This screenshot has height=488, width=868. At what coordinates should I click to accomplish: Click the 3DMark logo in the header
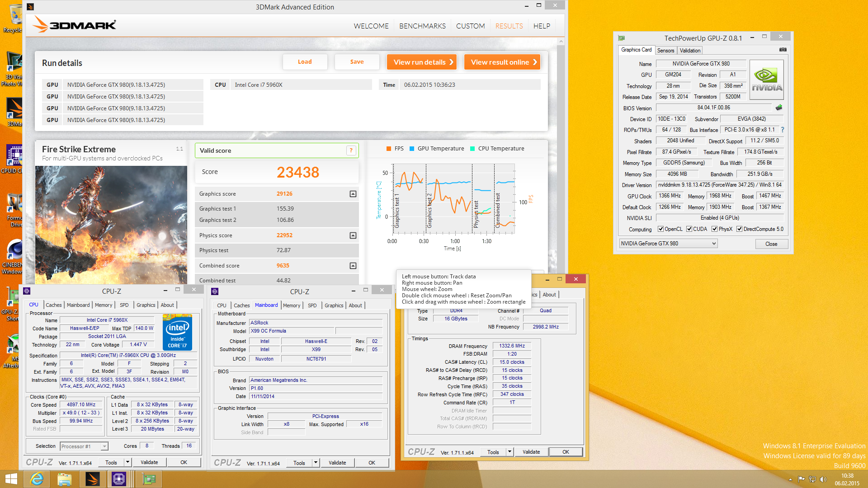pyautogui.click(x=75, y=25)
